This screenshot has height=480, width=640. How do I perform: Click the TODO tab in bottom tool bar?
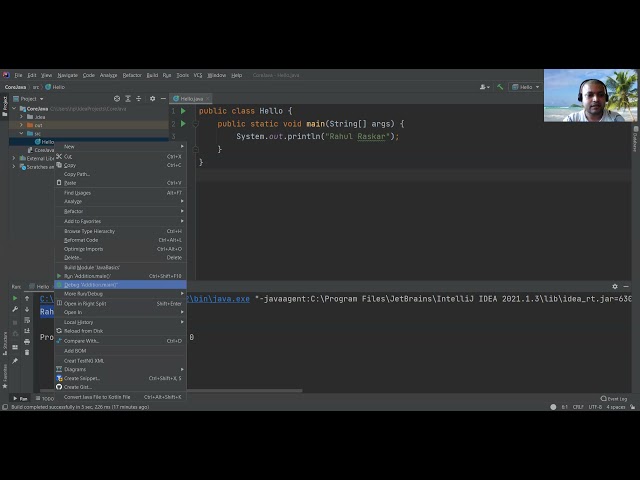tap(44, 398)
